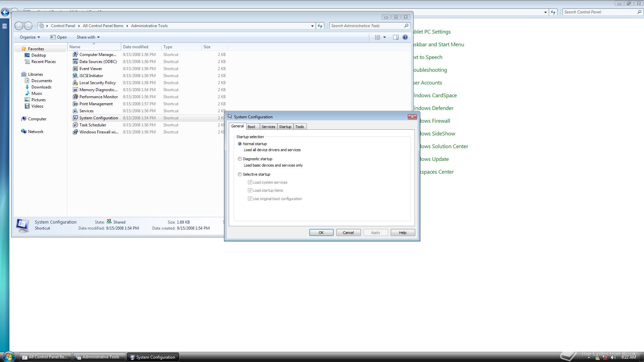Screen dimensions: 644x362
Task: Click All Control Panel Items taskbar button
Action: [x=46, y=357]
